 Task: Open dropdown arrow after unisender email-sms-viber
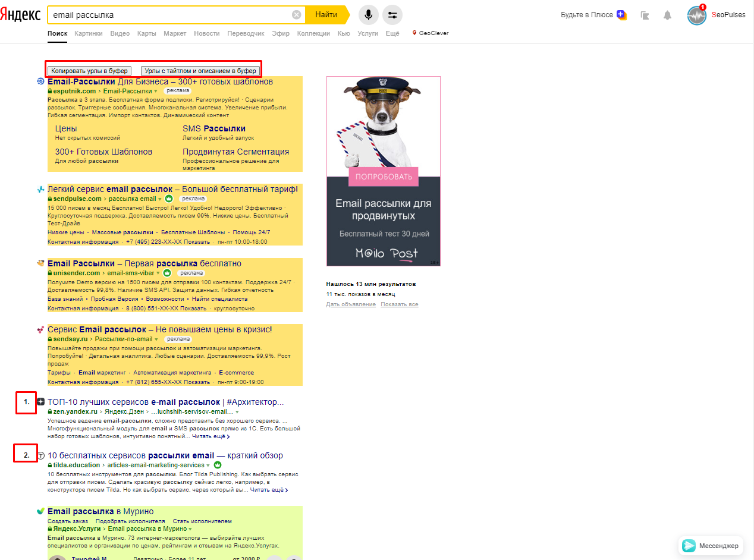tap(158, 273)
